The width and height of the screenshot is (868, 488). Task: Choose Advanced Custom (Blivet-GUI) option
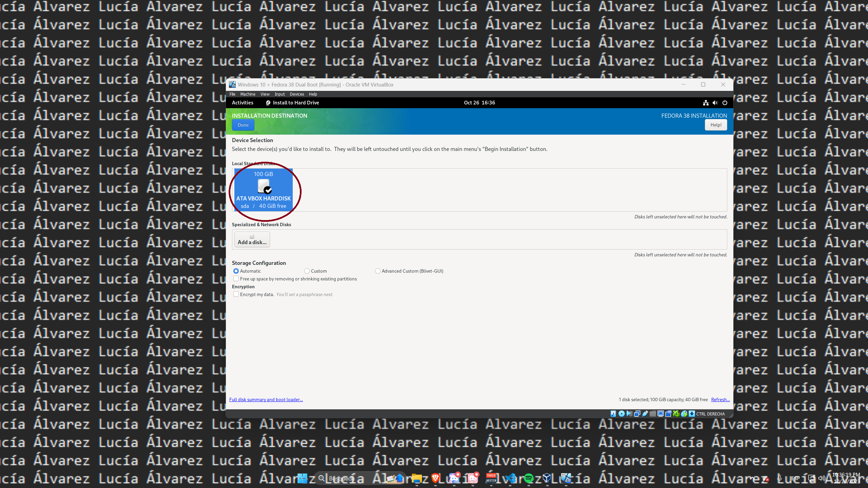tap(378, 271)
